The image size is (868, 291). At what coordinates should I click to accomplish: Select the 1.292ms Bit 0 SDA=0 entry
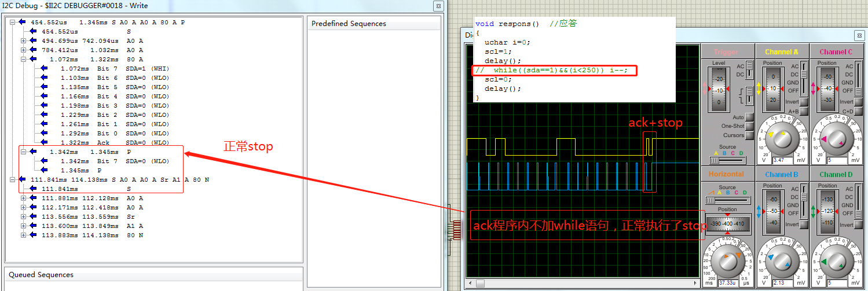click(x=115, y=133)
